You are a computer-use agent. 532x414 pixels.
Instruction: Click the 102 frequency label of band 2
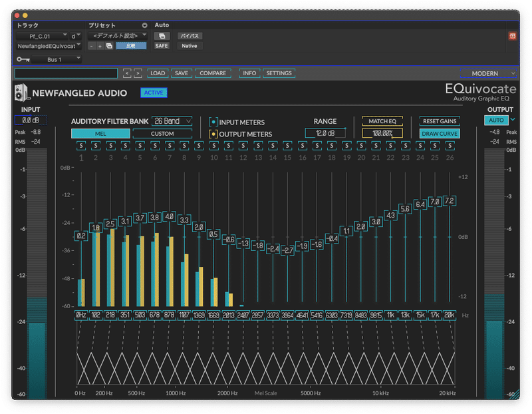point(96,315)
